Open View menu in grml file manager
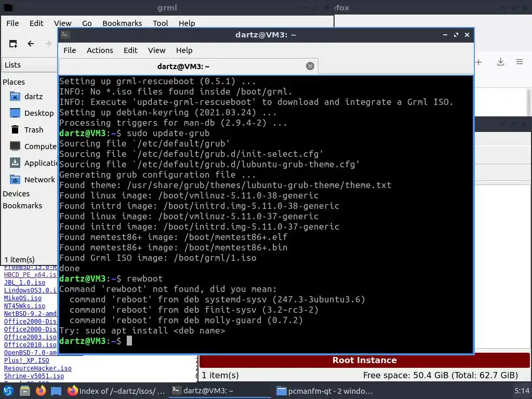This screenshot has height=399, width=532. click(63, 23)
